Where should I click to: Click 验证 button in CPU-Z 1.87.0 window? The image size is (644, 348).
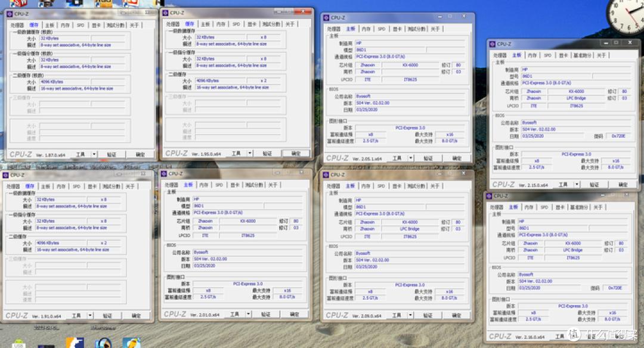click(112, 154)
